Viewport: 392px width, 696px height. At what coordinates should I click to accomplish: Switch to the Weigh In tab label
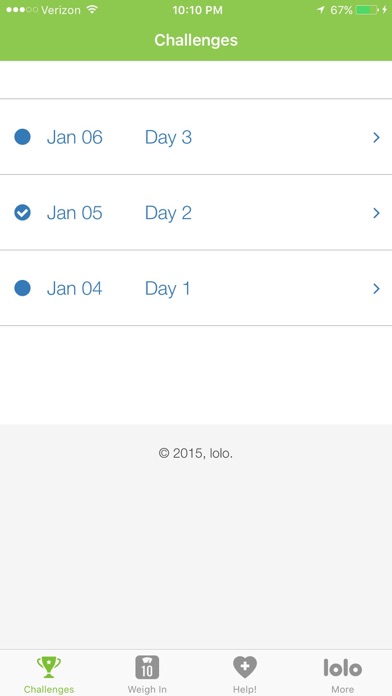click(147, 689)
